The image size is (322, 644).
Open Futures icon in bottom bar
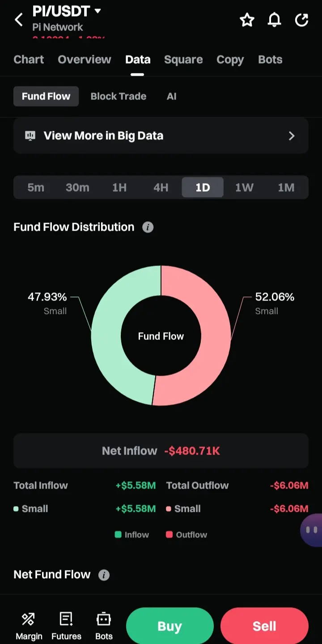click(66, 626)
